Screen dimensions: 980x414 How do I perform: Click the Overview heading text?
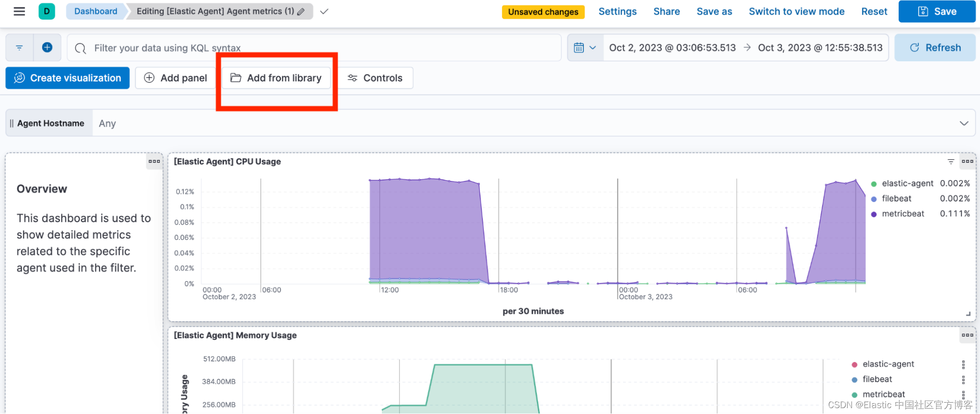42,189
